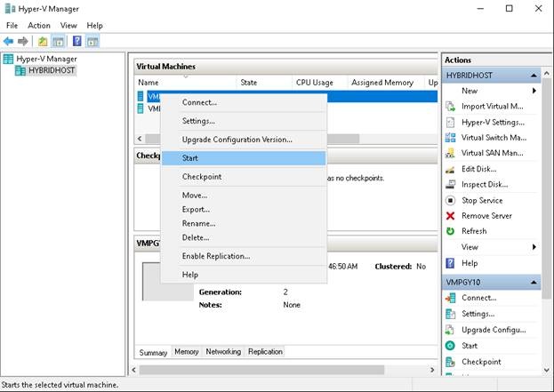Click the VM thumbnail preview in summary
The width and height of the screenshot is (554, 392).
click(169, 282)
